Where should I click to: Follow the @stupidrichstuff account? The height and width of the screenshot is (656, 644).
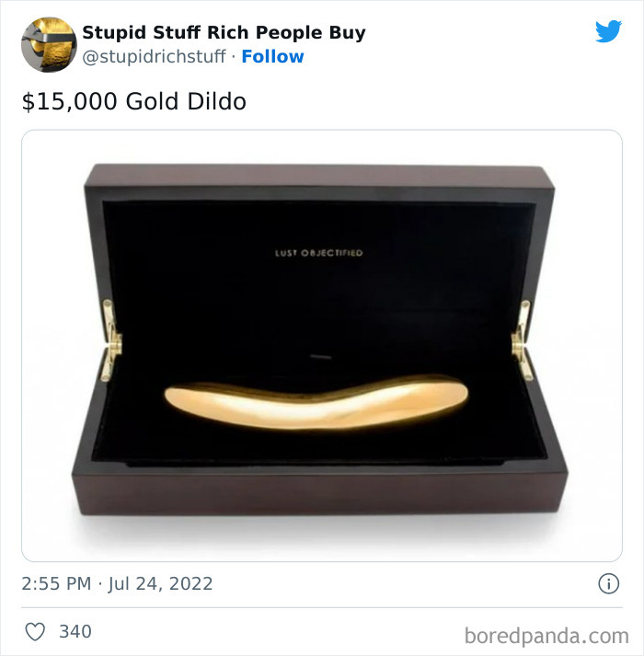coord(273,56)
